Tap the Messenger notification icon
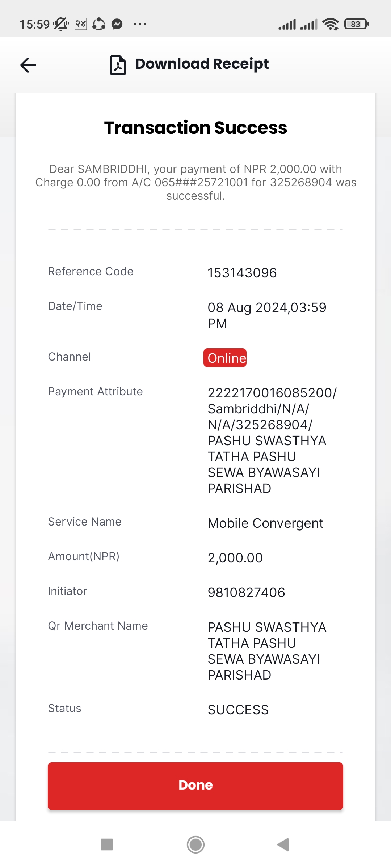The width and height of the screenshot is (391, 868). pos(117,24)
